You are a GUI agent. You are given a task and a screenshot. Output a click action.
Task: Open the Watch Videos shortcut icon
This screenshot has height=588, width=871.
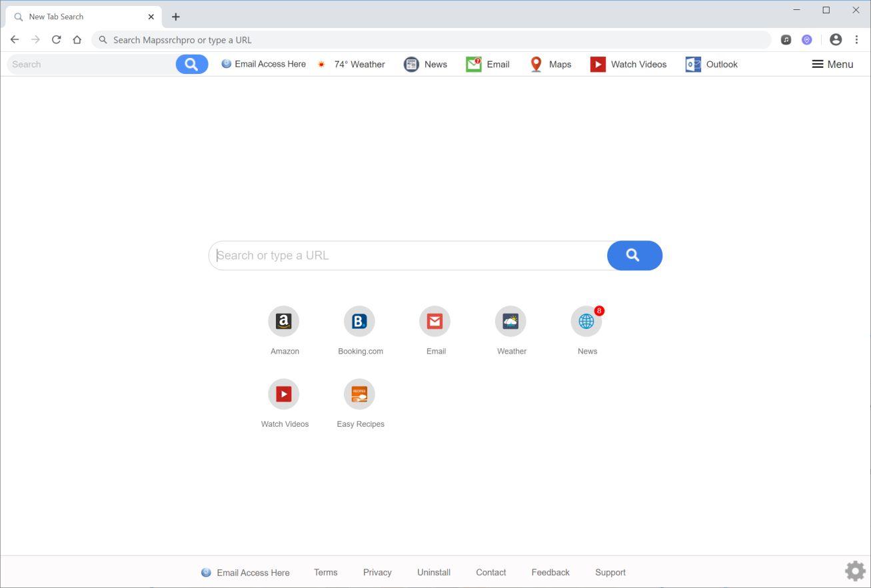click(284, 394)
